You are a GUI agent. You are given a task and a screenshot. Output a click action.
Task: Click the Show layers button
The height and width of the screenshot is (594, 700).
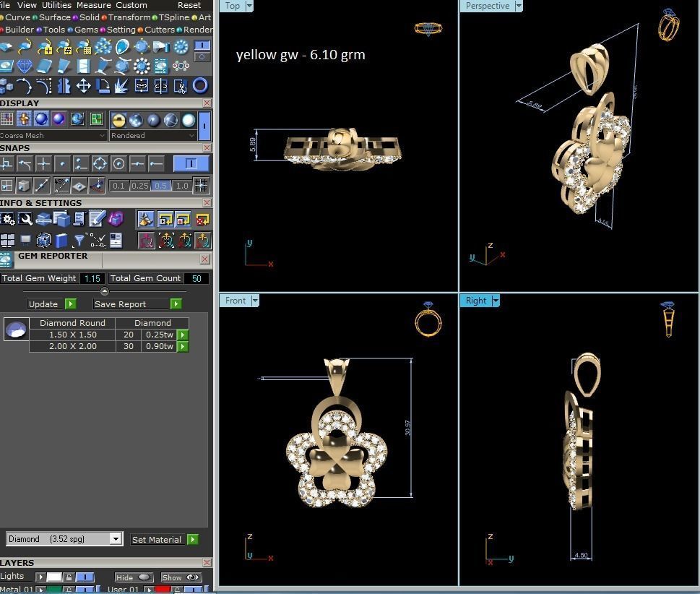(x=181, y=577)
